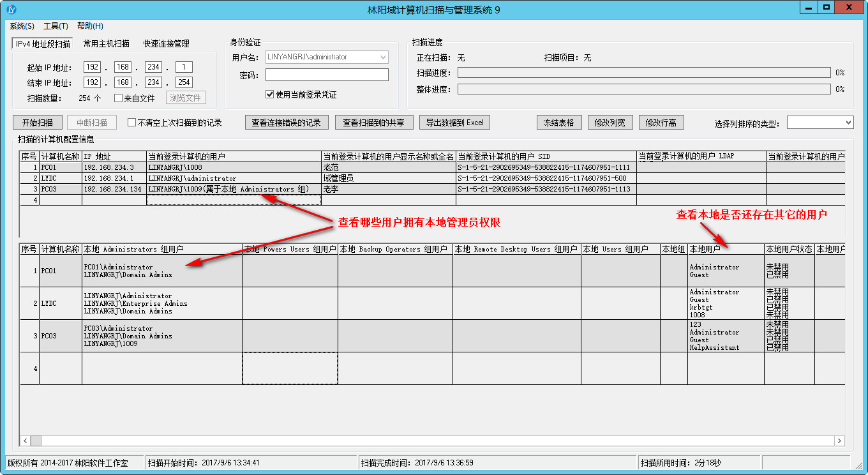Click the 密码 input field
868x475 pixels.
click(x=327, y=75)
